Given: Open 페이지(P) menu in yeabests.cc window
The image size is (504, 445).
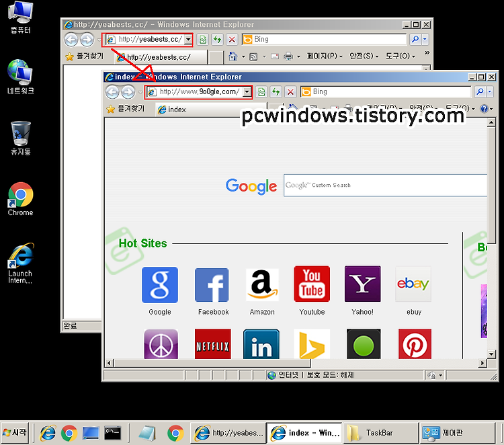Looking at the screenshot, I should pyautogui.click(x=325, y=56).
